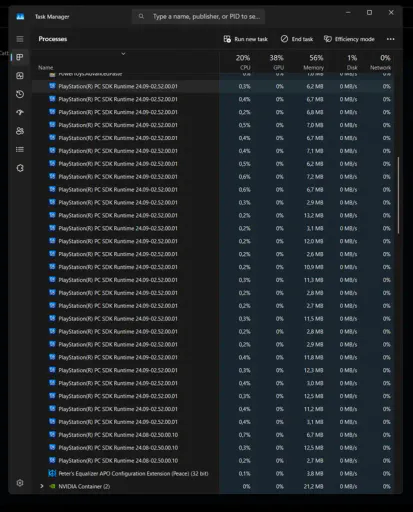Click the 7,1 MB memory cell

315,151
